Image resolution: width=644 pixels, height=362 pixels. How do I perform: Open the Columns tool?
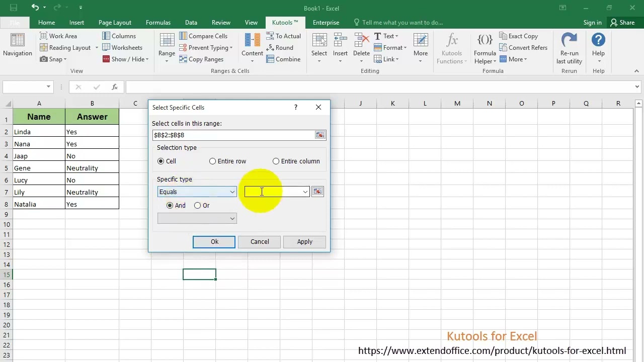[119, 36]
